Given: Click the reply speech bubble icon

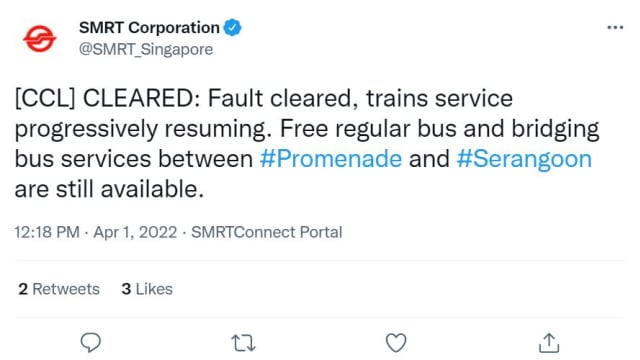Looking at the screenshot, I should coord(91,342).
